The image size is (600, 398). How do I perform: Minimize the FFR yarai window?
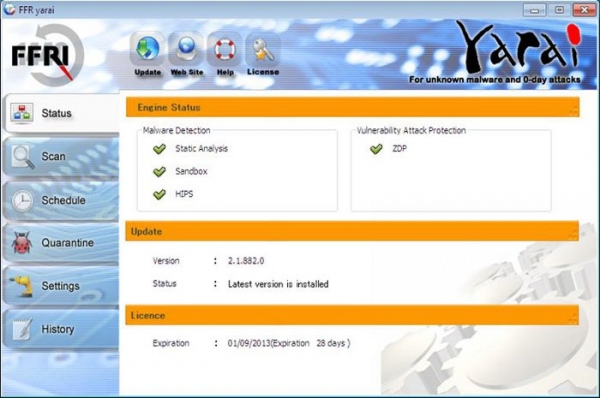point(535,10)
